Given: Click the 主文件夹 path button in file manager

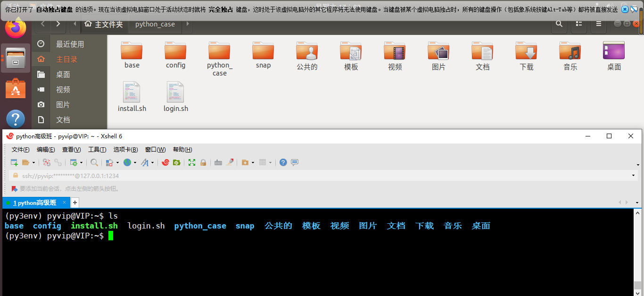Looking at the screenshot, I should coord(104,24).
